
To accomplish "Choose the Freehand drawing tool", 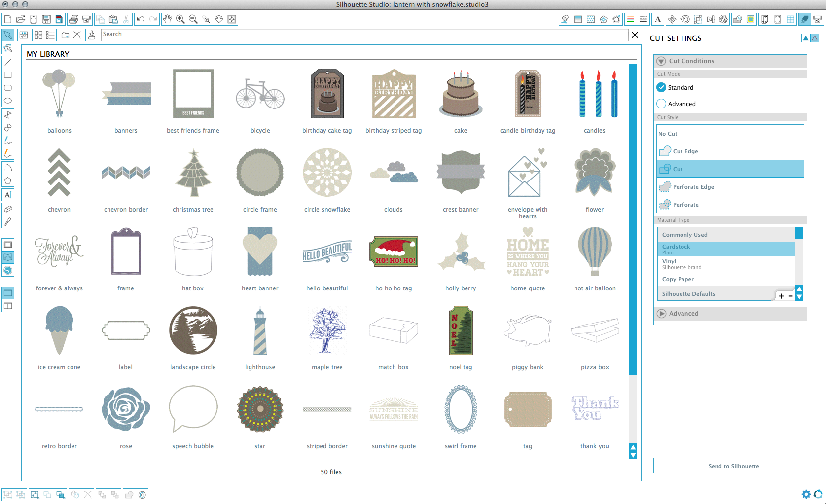I will pos(8,140).
